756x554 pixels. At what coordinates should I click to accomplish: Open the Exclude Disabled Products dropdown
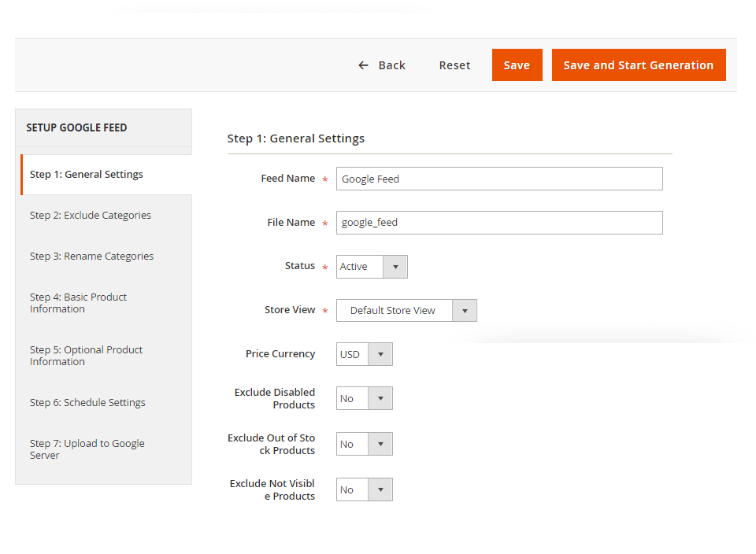pos(382,398)
